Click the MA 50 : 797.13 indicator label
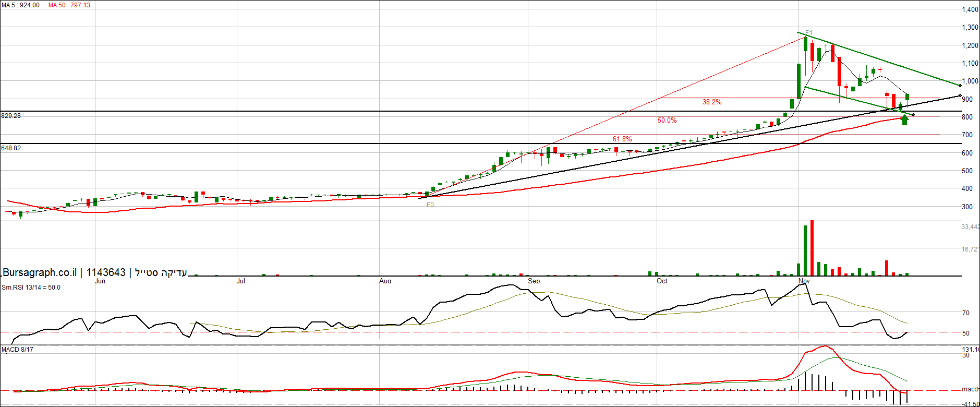980x407 pixels. (69, 5)
